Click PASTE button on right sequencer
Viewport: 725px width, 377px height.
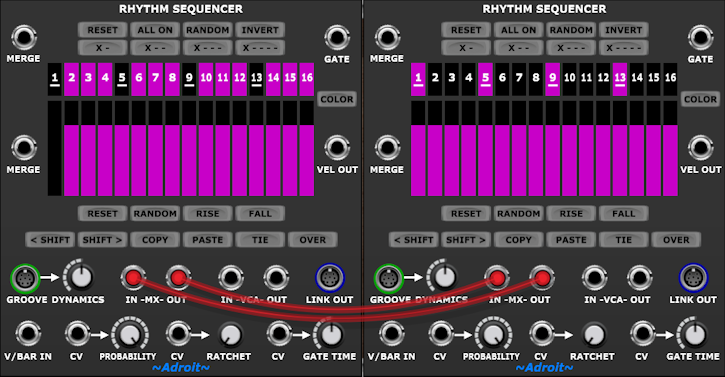pos(571,240)
